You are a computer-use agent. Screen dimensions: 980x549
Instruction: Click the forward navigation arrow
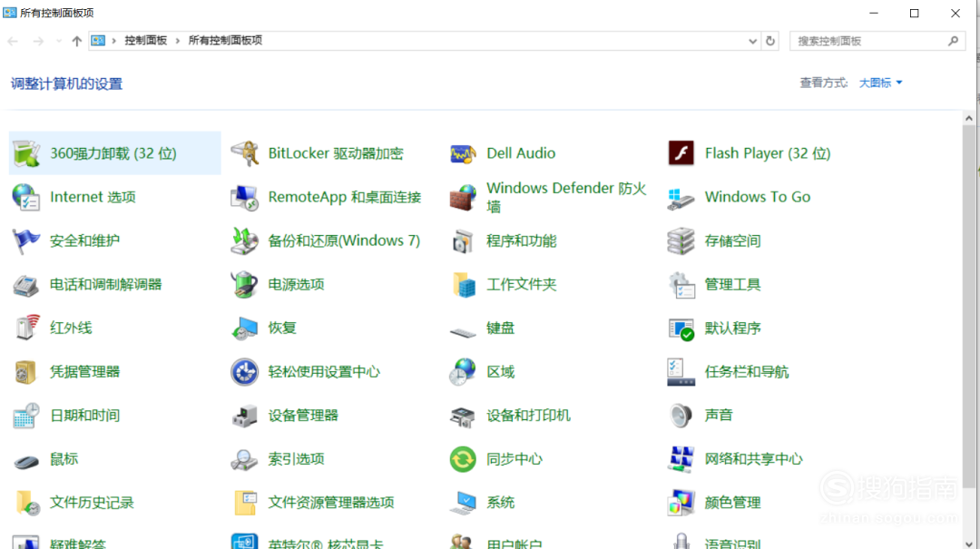(38, 41)
